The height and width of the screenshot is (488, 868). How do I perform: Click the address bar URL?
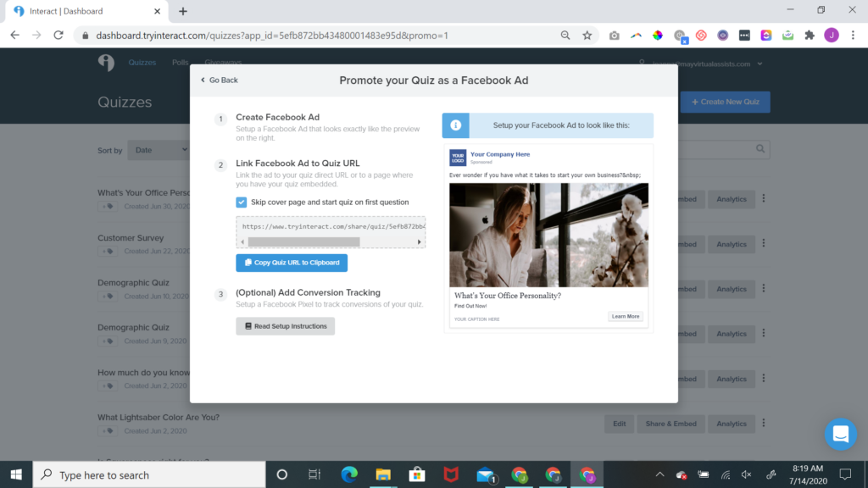272,36
